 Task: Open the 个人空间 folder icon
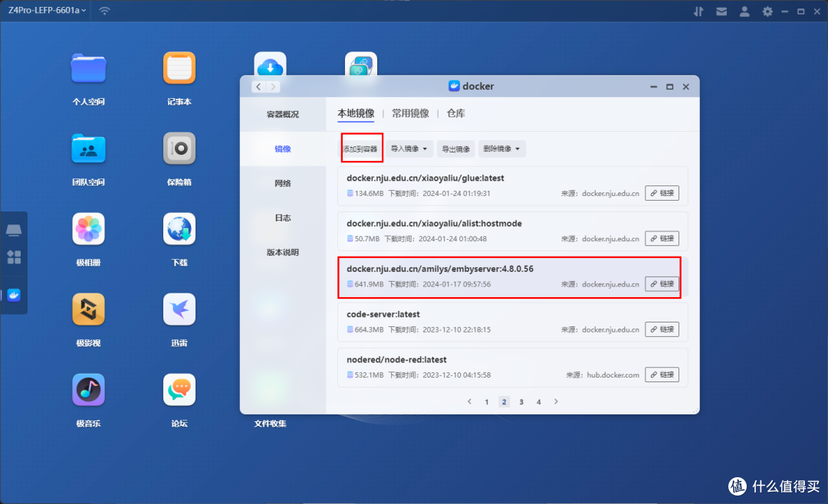[x=88, y=69]
